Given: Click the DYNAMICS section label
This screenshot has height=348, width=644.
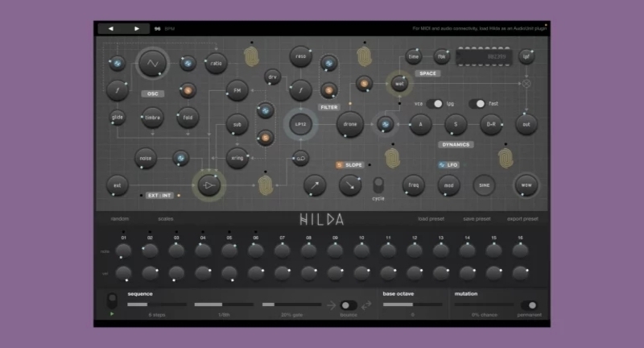Looking at the screenshot, I should 456,145.
